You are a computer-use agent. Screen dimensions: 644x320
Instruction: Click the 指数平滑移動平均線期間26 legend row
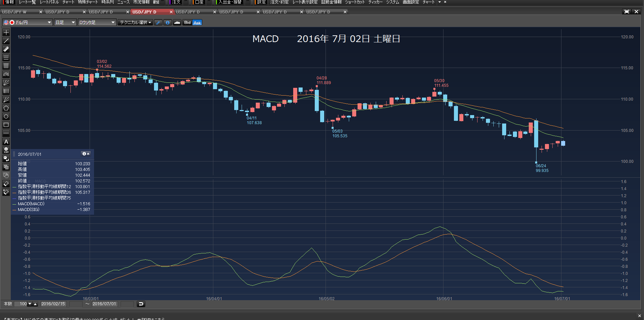[x=51, y=192]
